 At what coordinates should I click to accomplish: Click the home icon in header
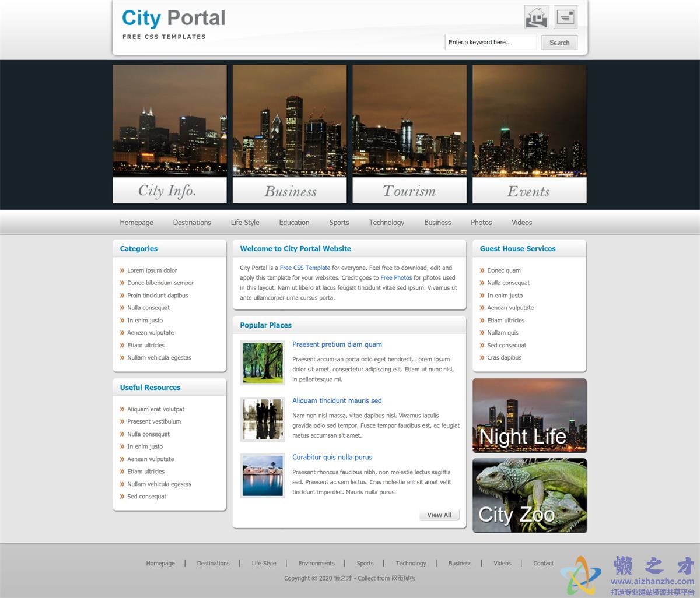(x=536, y=17)
